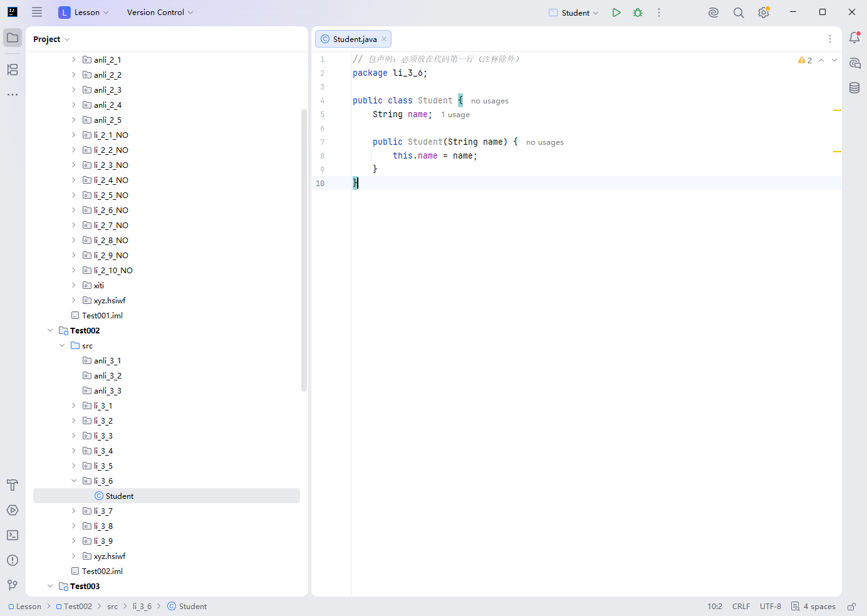Toggle the Project tool window folder icon
The width and height of the screenshot is (867, 616).
point(13,38)
